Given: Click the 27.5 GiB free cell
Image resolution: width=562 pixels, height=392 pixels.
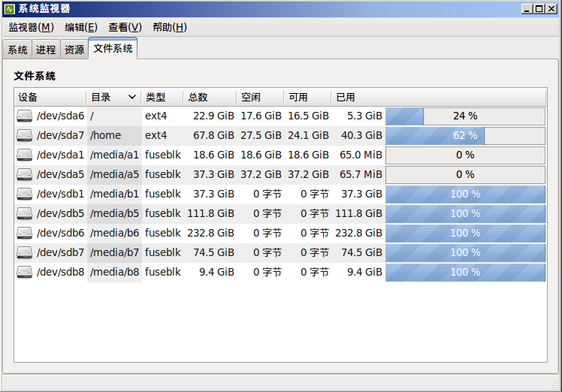Looking at the screenshot, I should (261, 135).
